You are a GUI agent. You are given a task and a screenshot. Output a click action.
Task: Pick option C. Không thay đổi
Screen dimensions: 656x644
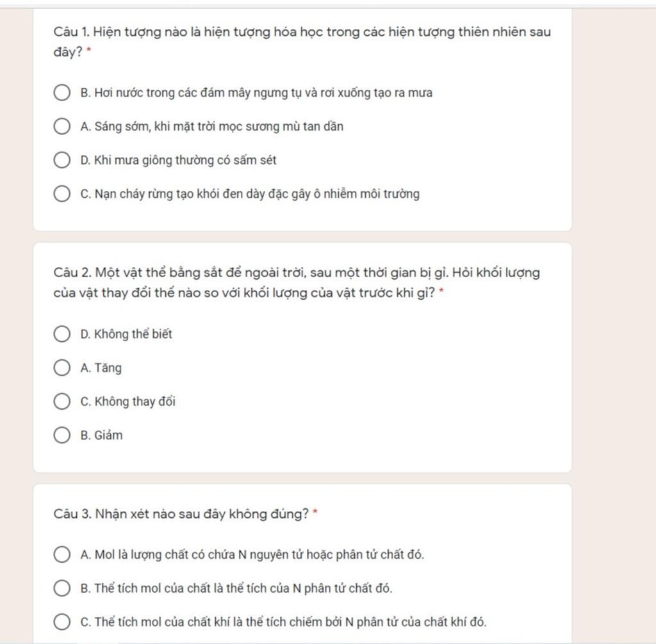(62, 401)
